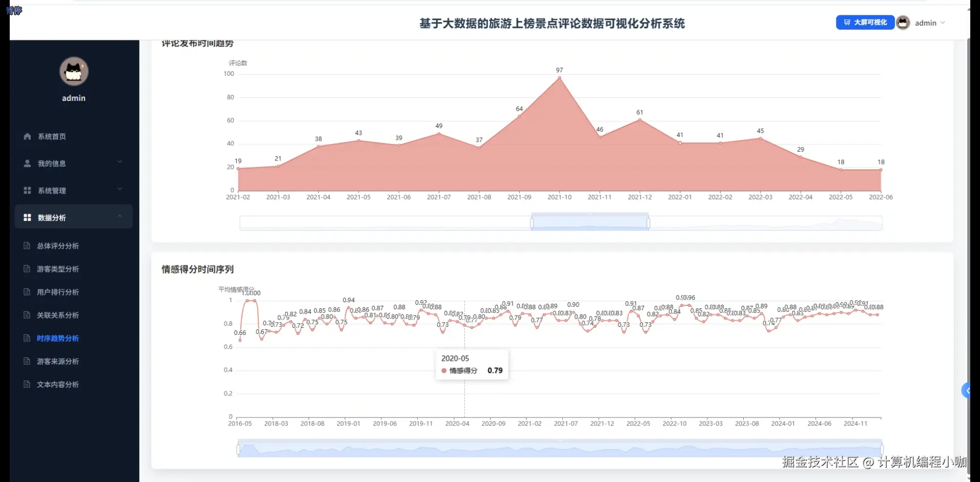Click the home icon beside 系统首页
Screen dimensions: 980x482
tap(27, 136)
